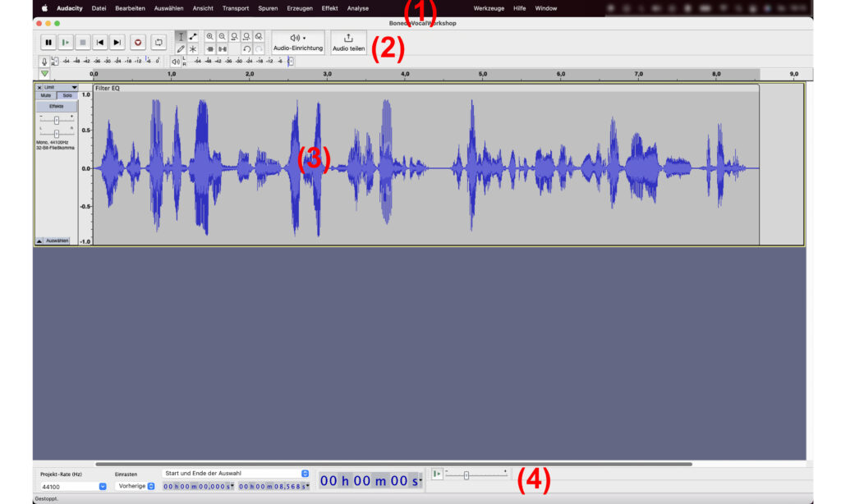Mute the audio track
The image size is (841, 504).
point(46,95)
